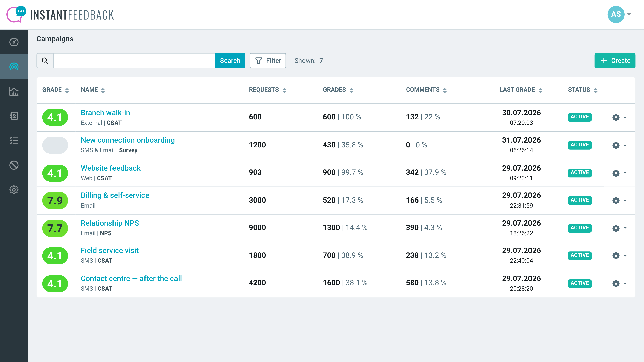Screen dimensions: 644x362
Task: Open the dashboard gauge icon in sidebar
Action: pos(14,42)
